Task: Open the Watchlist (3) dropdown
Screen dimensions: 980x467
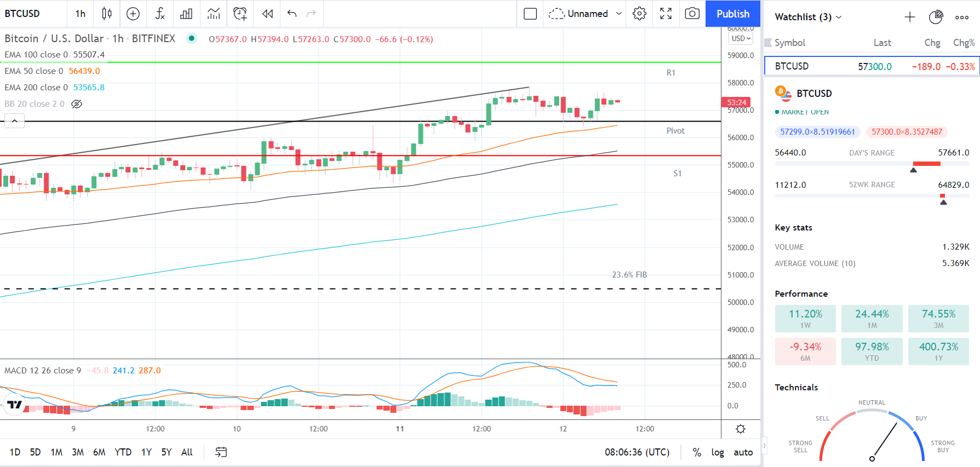Action: pyautogui.click(x=808, y=17)
